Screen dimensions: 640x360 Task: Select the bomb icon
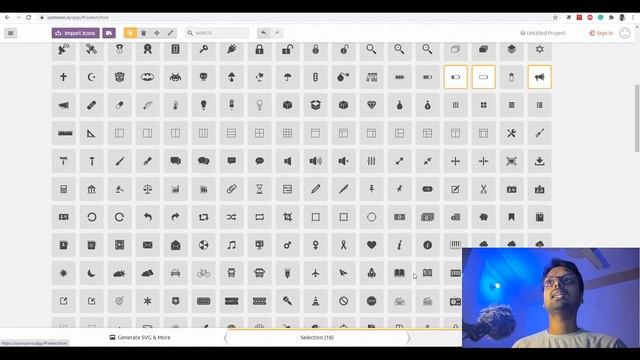(x=343, y=77)
